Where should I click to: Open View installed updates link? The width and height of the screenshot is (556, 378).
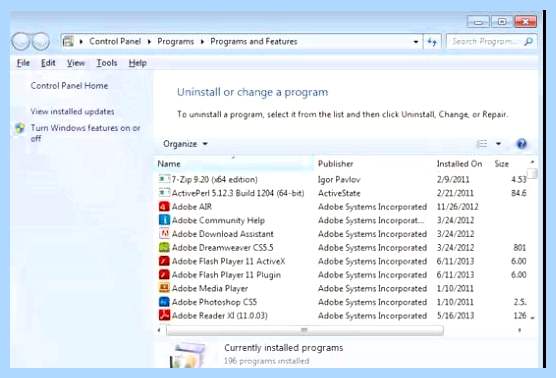[x=72, y=111]
